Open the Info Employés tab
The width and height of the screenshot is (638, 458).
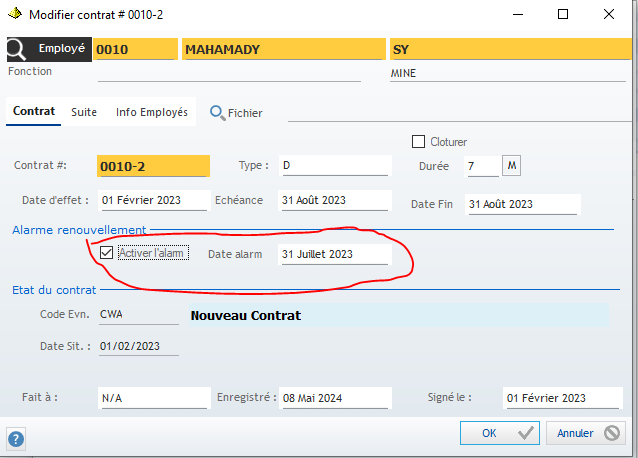click(151, 113)
